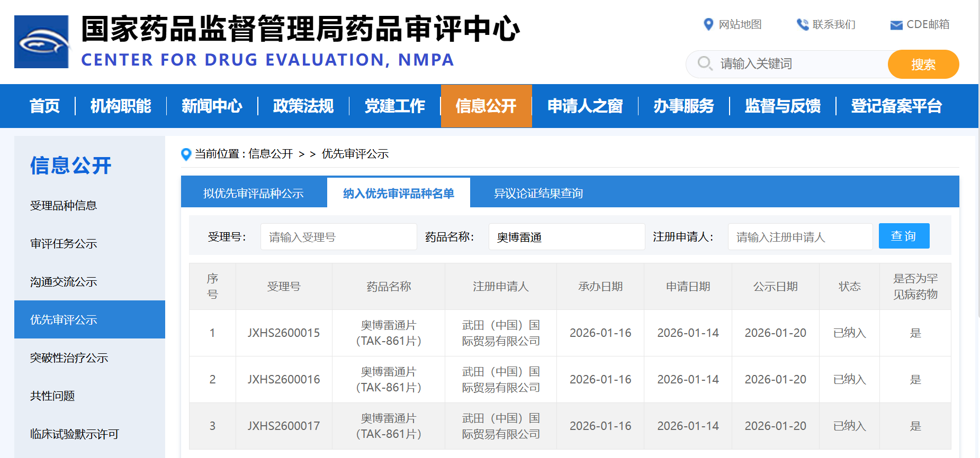The image size is (980, 458).
Task: Open the 机构职能 menu
Action: 121,106
